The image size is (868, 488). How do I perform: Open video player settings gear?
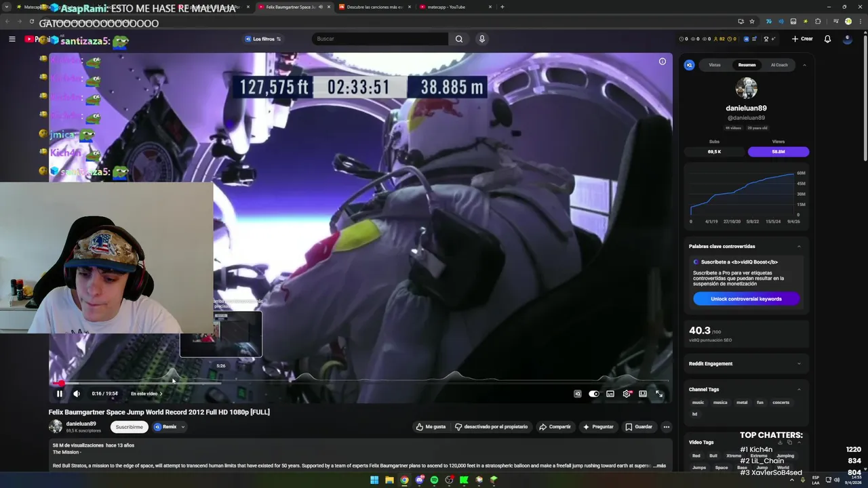pos(627,394)
